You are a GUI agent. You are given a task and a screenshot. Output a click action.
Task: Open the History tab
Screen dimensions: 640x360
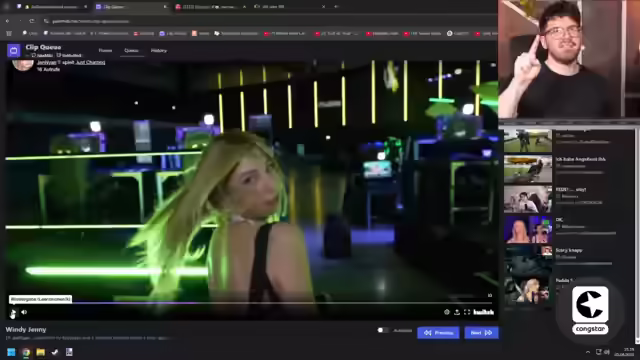(x=159, y=51)
